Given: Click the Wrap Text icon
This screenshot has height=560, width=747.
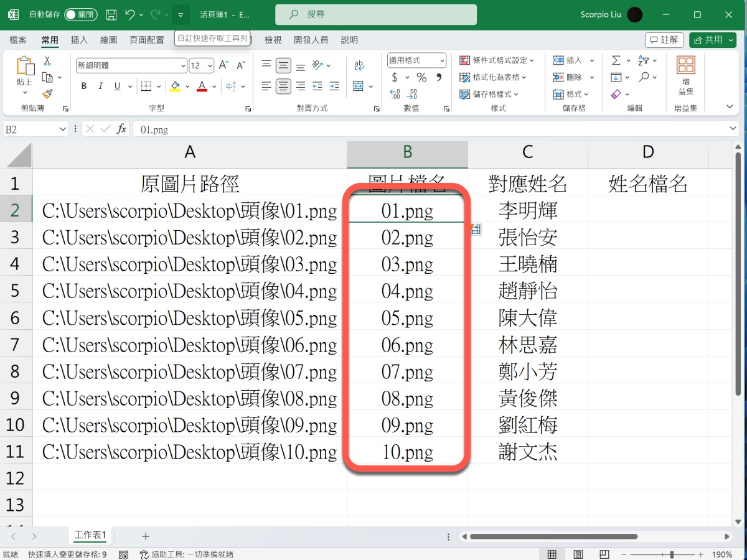Looking at the screenshot, I should [x=359, y=65].
